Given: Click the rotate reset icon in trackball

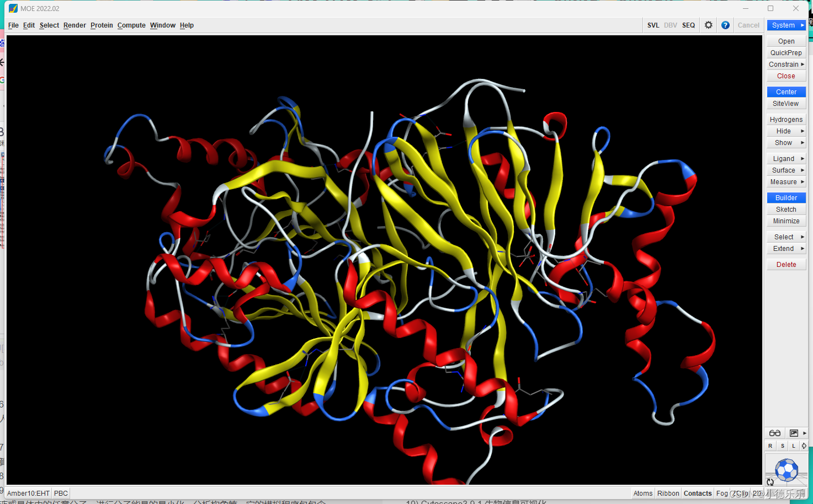Looking at the screenshot, I should (x=770, y=482).
